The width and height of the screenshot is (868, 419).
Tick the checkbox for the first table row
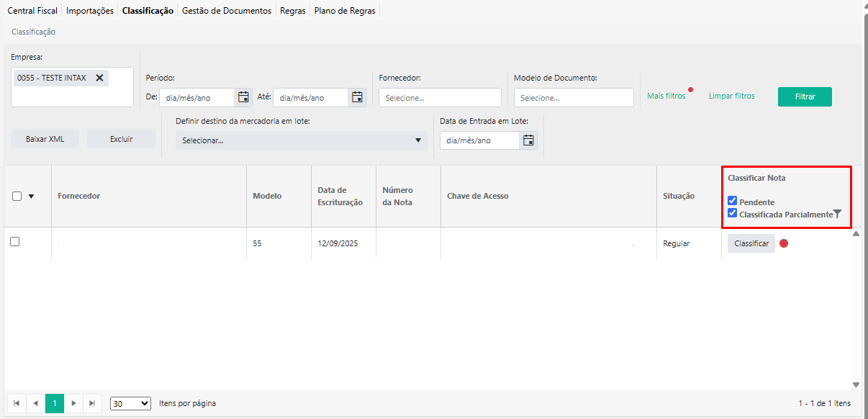pyautogui.click(x=15, y=242)
